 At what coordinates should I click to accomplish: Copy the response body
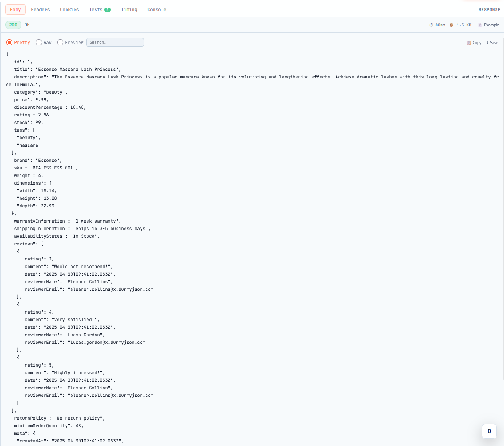[x=474, y=43]
